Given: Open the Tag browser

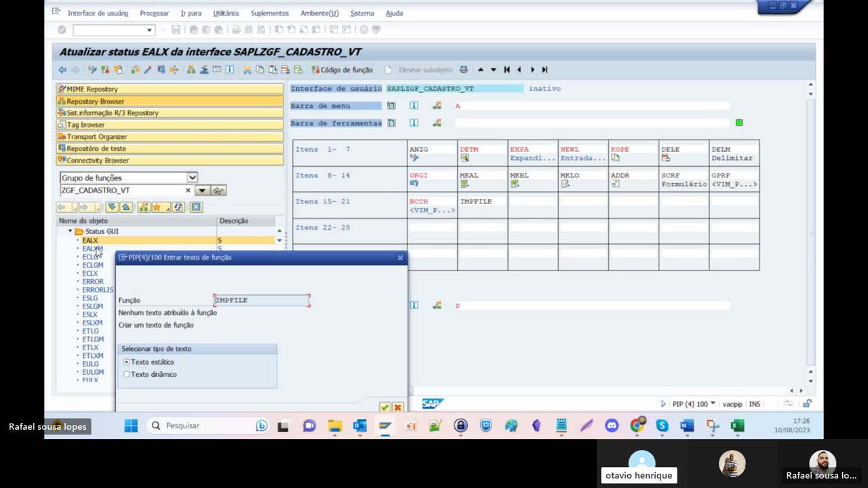Looking at the screenshot, I should pyautogui.click(x=170, y=125).
